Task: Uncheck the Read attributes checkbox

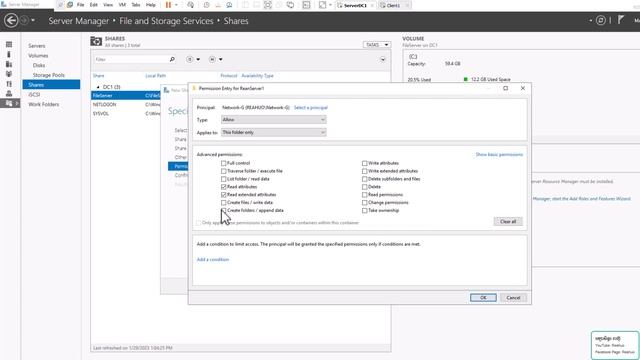Action: (x=224, y=187)
